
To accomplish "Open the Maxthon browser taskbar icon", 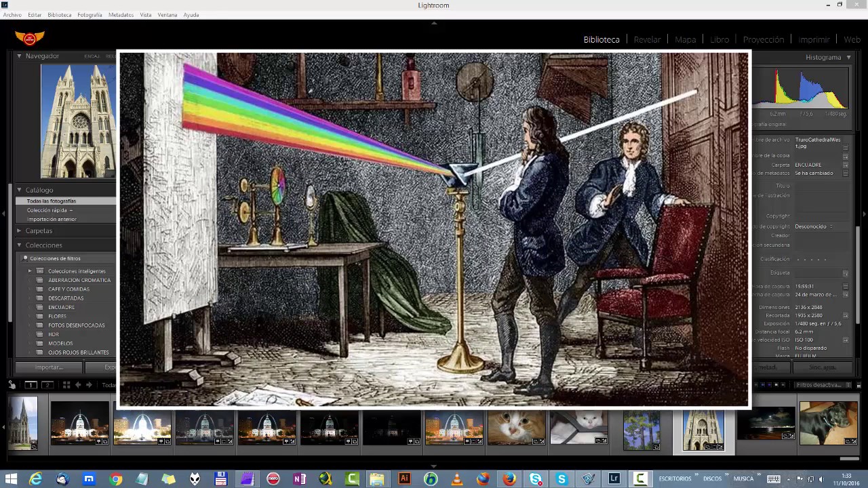I will [89, 479].
